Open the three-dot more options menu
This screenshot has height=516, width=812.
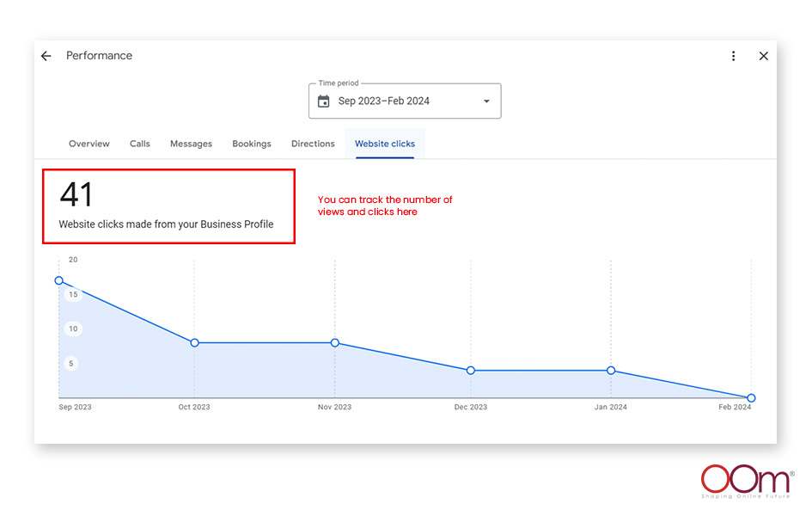[733, 56]
